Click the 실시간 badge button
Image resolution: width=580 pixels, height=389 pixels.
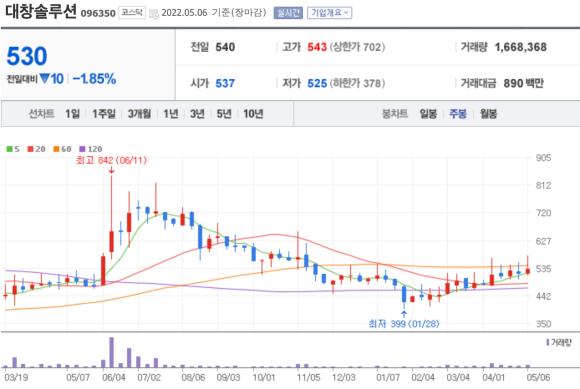click(288, 13)
